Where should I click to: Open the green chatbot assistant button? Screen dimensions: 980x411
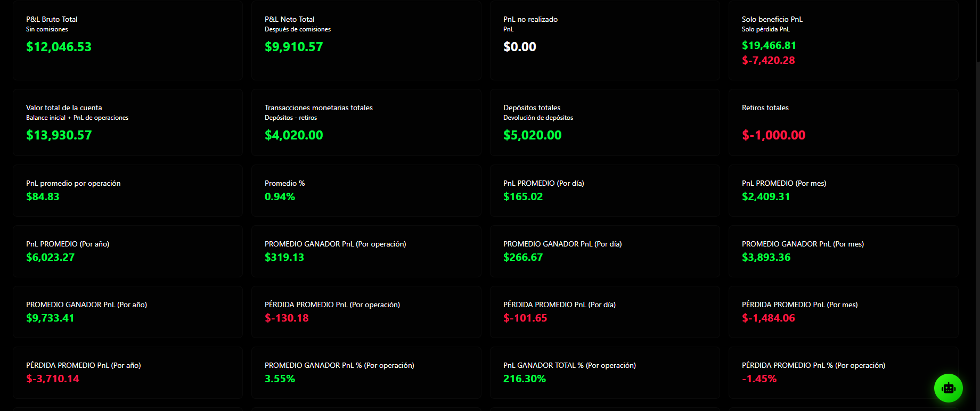948,388
